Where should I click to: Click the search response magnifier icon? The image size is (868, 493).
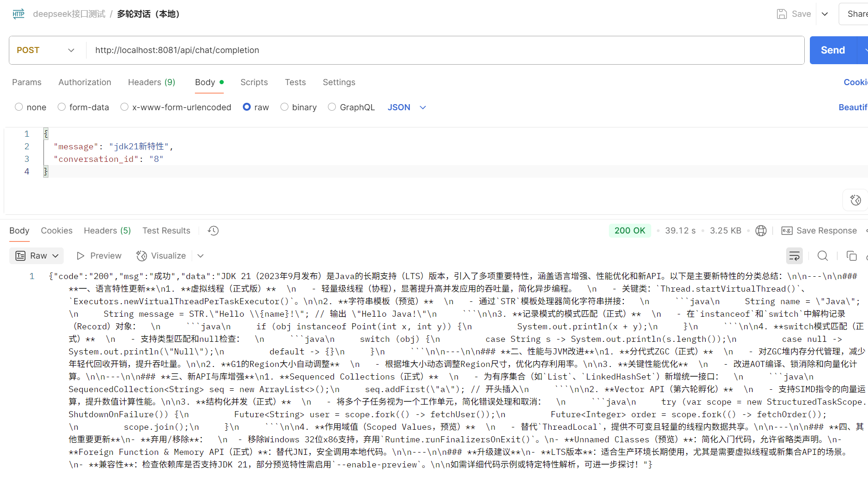pyautogui.click(x=823, y=256)
